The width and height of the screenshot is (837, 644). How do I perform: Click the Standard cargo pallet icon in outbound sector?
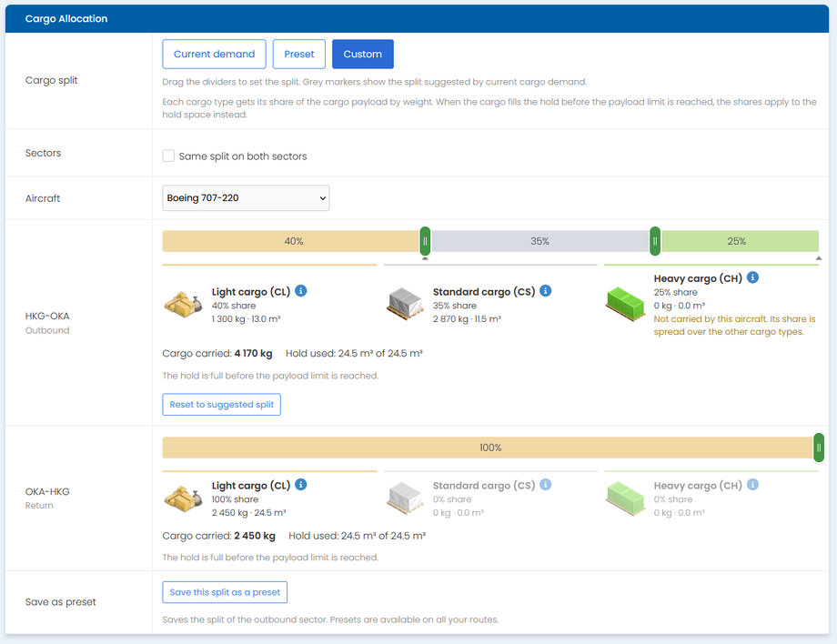[405, 305]
